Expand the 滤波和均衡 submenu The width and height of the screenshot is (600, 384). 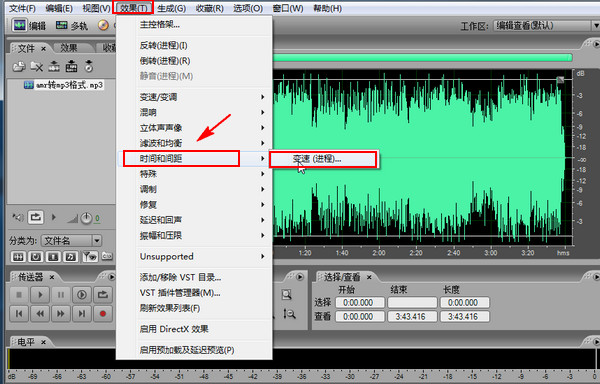(194, 143)
